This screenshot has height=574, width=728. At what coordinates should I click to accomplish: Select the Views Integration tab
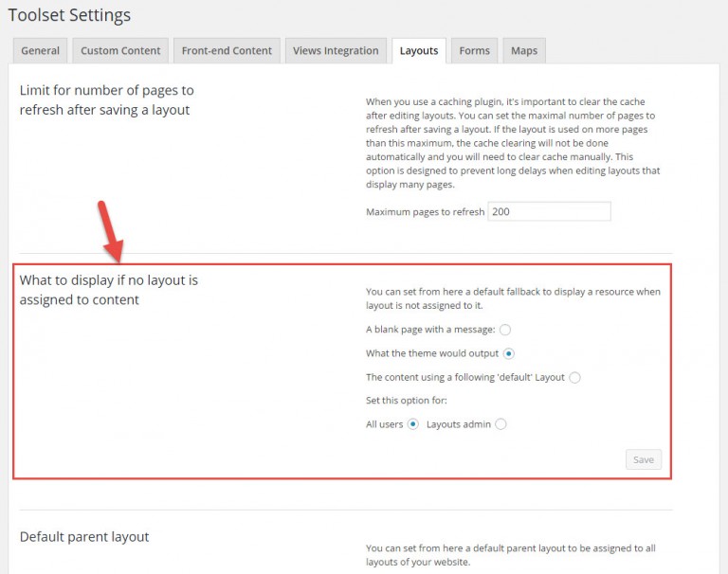tap(336, 51)
